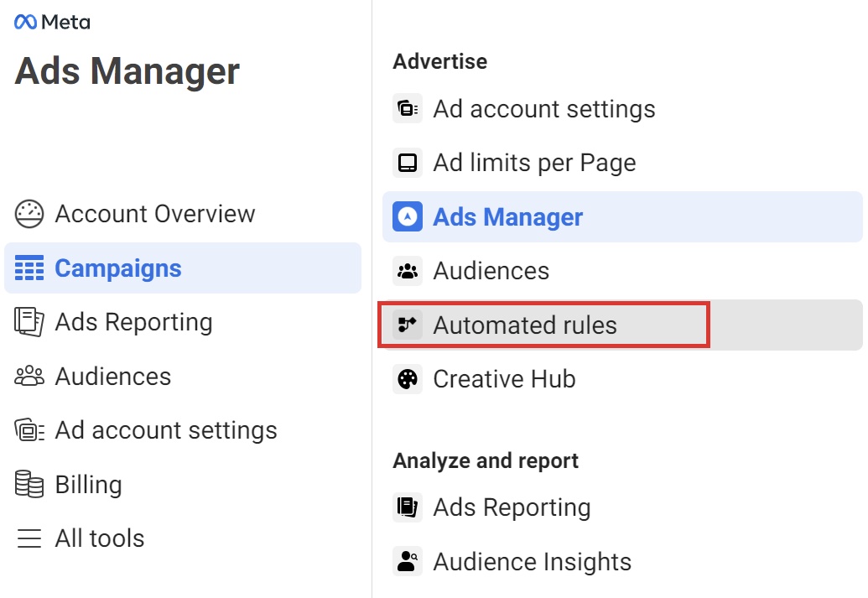
Task: Click the blue Ads Manager compass icon
Action: [x=408, y=216]
